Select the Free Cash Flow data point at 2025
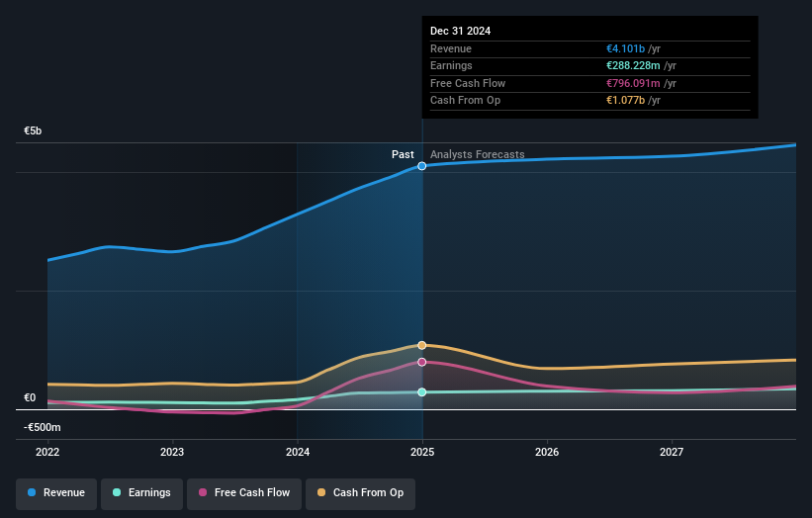The width and height of the screenshot is (812, 518). point(422,362)
